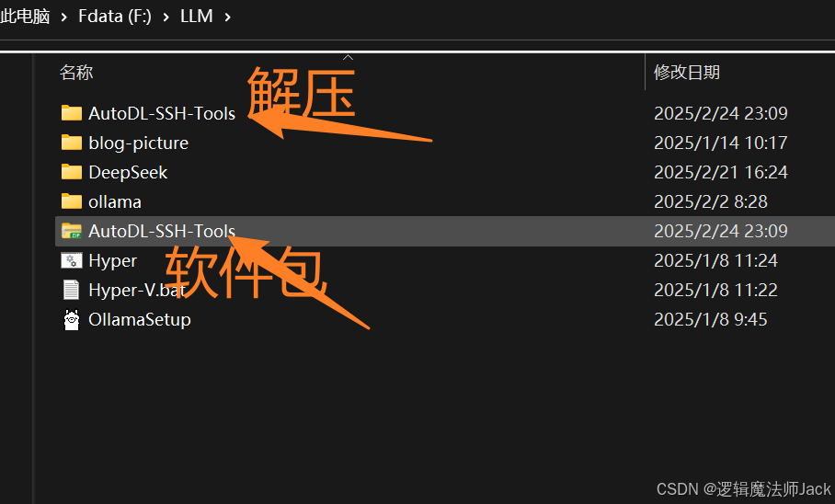Select the ollama row date 2025/2/2 8:28
This screenshot has width=835, height=504.
coord(710,201)
